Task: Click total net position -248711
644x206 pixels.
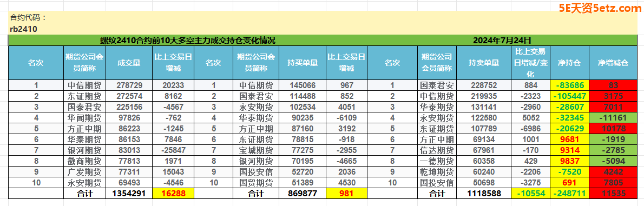Action: point(569,193)
